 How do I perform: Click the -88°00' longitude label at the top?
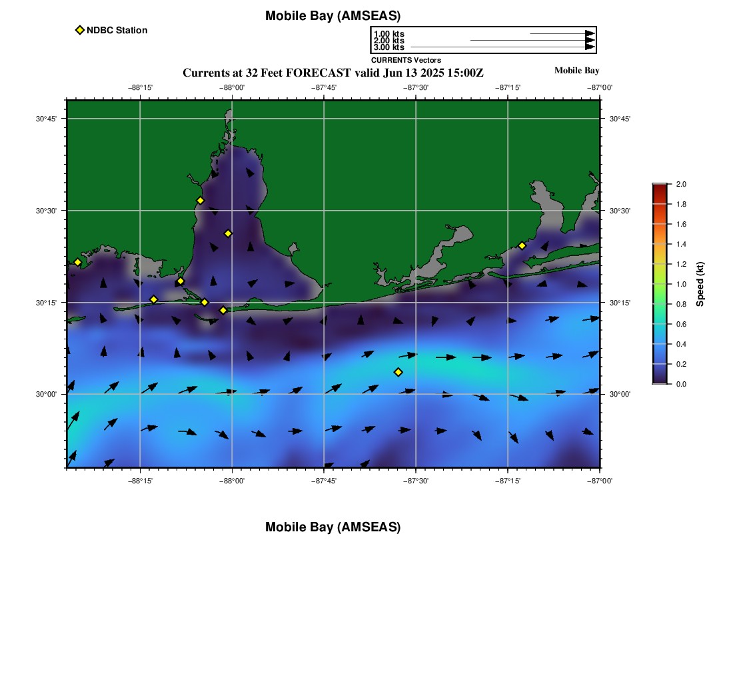(x=232, y=87)
